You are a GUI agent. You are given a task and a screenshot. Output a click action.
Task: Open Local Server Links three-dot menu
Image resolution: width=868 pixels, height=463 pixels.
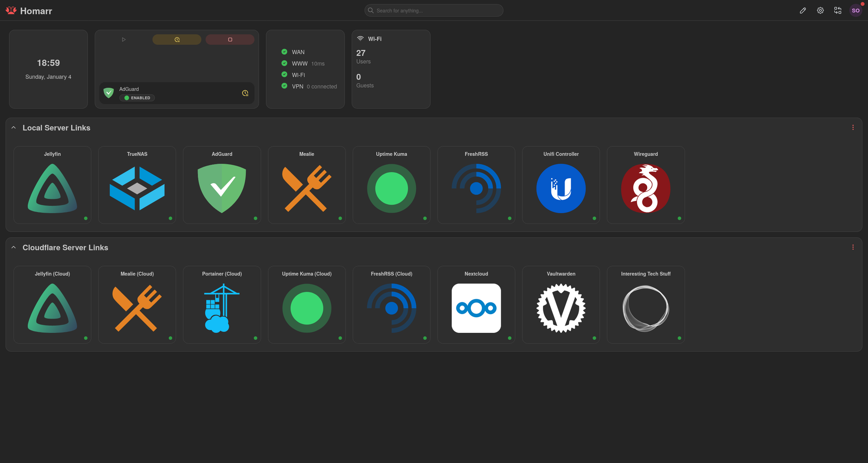[x=853, y=128]
